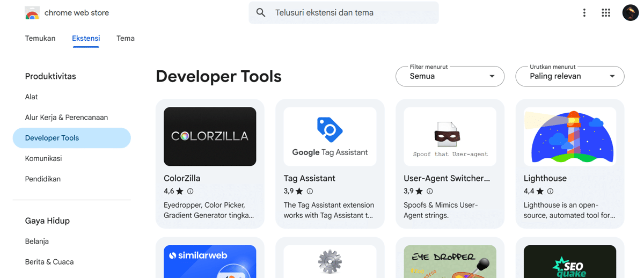
Task: Click the chrome web store title text
Action: click(77, 13)
